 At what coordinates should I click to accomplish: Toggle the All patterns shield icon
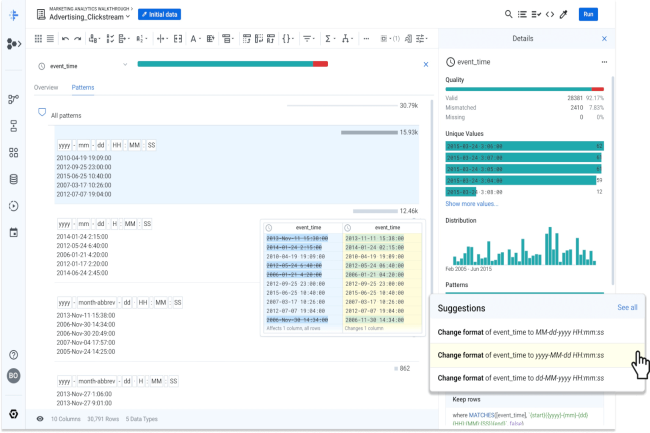(x=42, y=112)
